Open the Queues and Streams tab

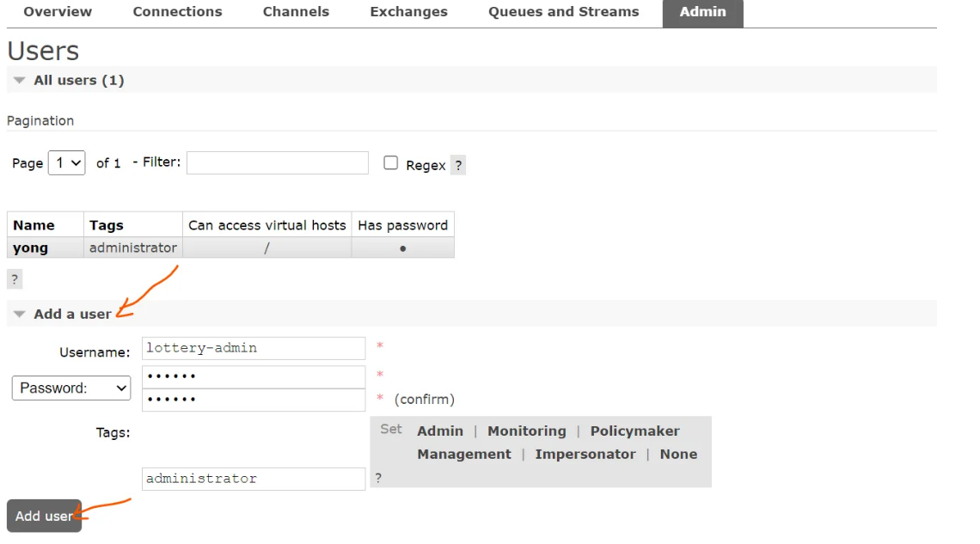tap(563, 12)
